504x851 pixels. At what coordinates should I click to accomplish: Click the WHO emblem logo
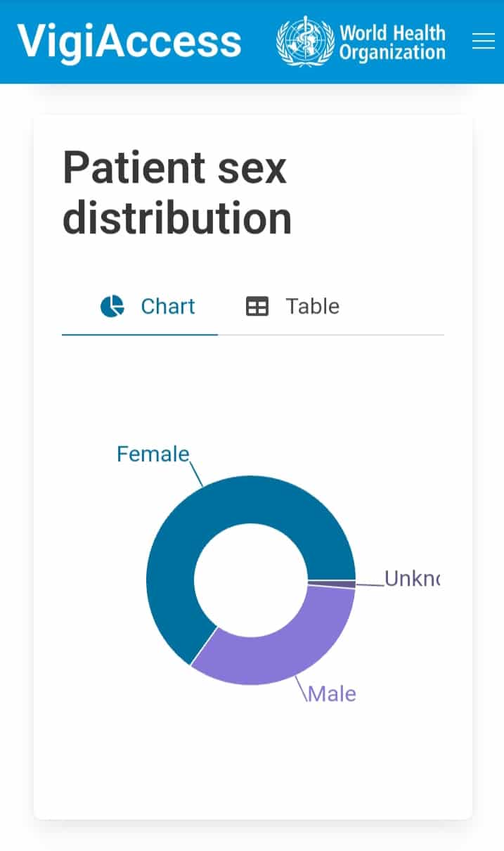click(x=305, y=42)
